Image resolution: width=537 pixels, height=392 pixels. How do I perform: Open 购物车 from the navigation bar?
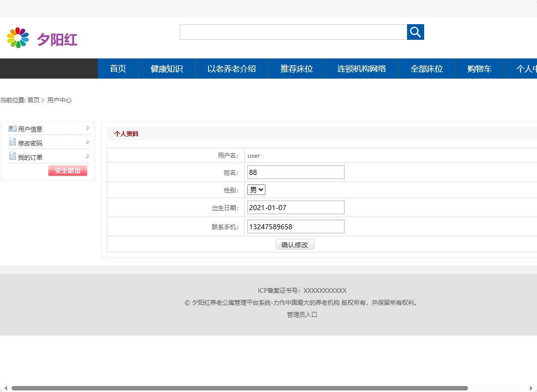tap(479, 68)
